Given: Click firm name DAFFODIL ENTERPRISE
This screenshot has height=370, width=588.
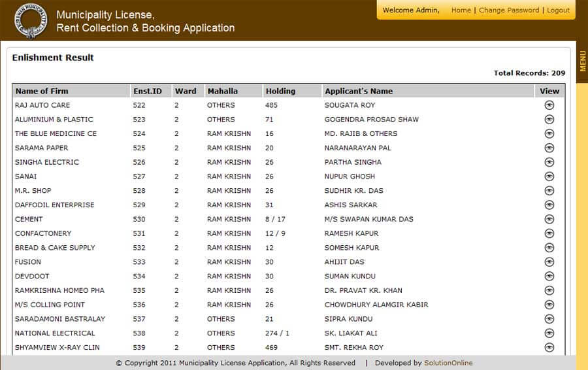Looking at the screenshot, I should [x=54, y=205].
